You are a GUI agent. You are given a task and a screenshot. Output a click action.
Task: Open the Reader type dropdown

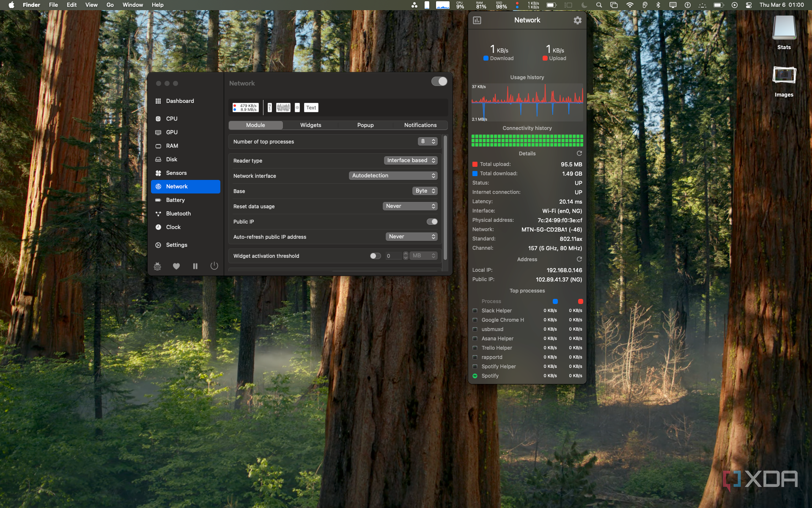coord(411,160)
